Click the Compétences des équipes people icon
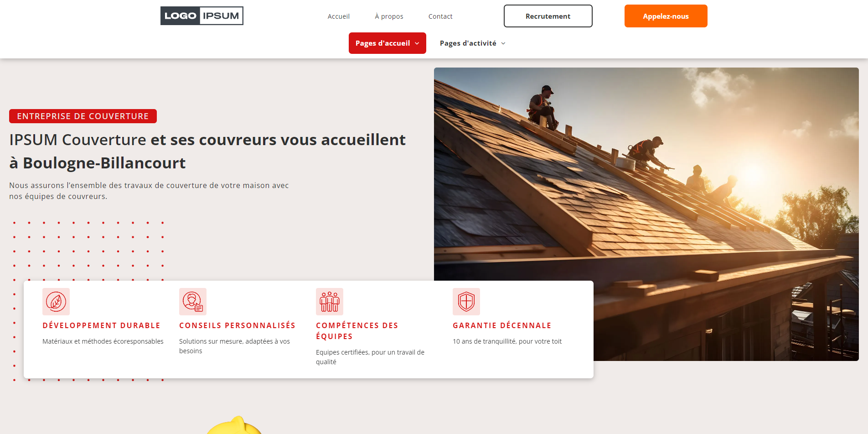This screenshot has height=434, width=868. coord(330,302)
